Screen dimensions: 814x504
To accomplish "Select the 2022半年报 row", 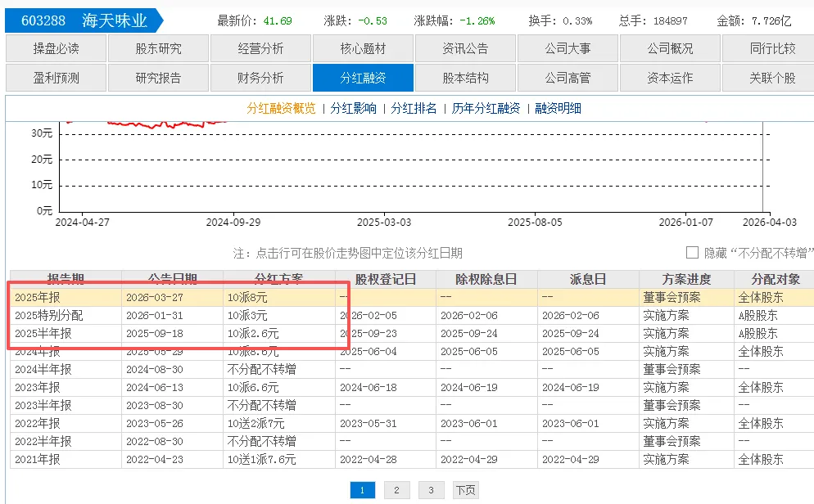I will (412, 441).
